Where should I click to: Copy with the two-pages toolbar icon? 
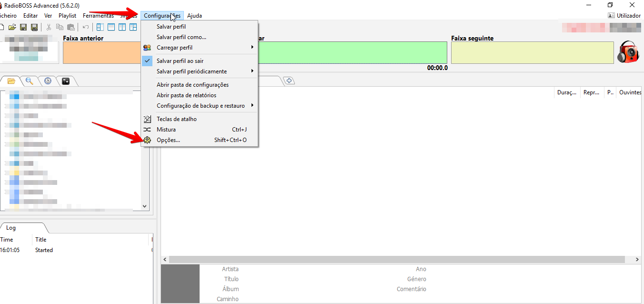60,27
